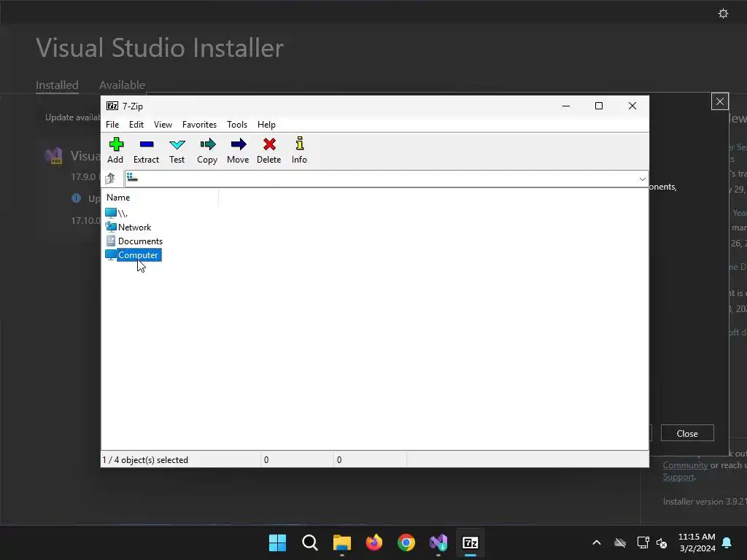Open the Community link in Visual Studio Installer
Screen dimensions: 747x560
[685, 465]
